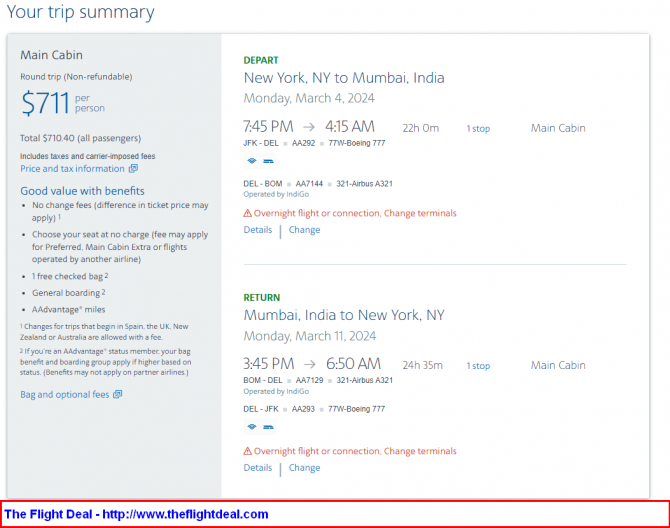Image resolution: width=670 pixels, height=528 pixels.
Task: Click external-window icon beside Price and tax information
Action: (x=133, y=168)
